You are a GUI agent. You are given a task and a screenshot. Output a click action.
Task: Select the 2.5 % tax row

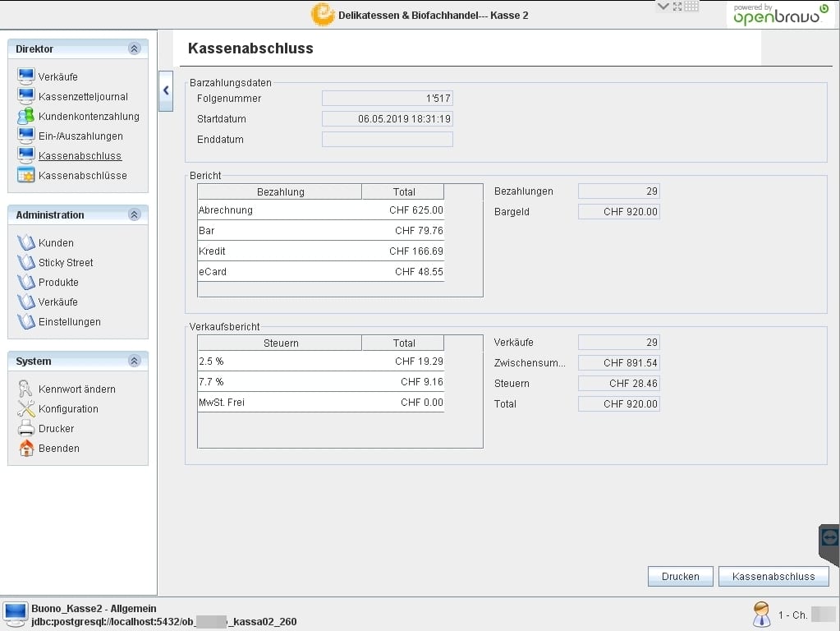(321, 362)
